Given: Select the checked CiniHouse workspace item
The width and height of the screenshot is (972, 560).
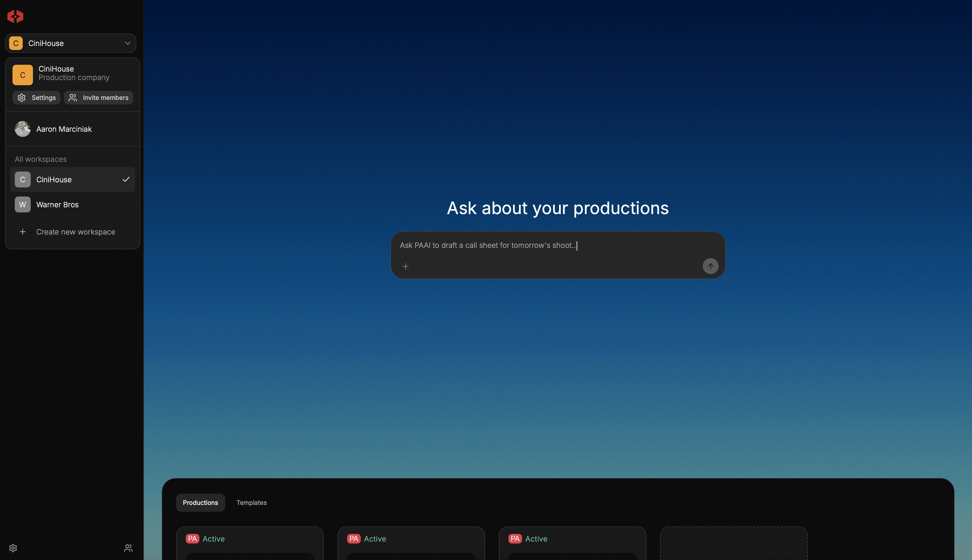Looking at the screenshot, I should click(72, 180).
